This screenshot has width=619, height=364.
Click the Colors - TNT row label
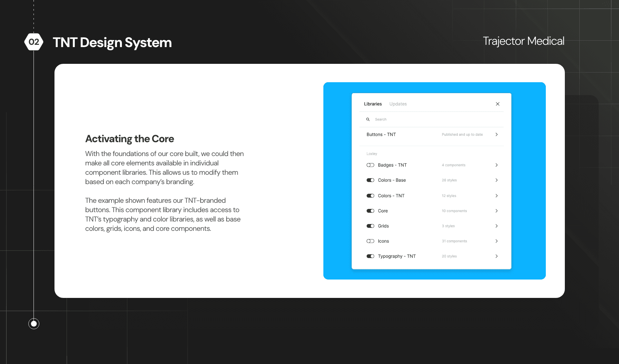(391, 195)
